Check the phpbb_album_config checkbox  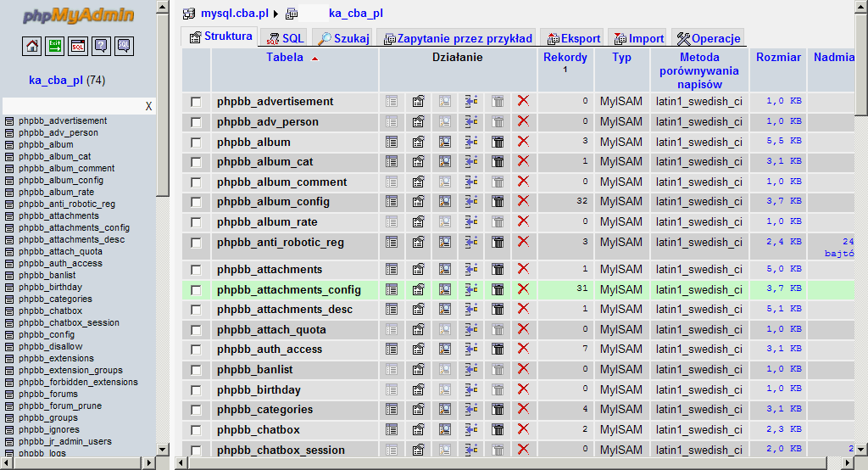click(x=196, y=202)
